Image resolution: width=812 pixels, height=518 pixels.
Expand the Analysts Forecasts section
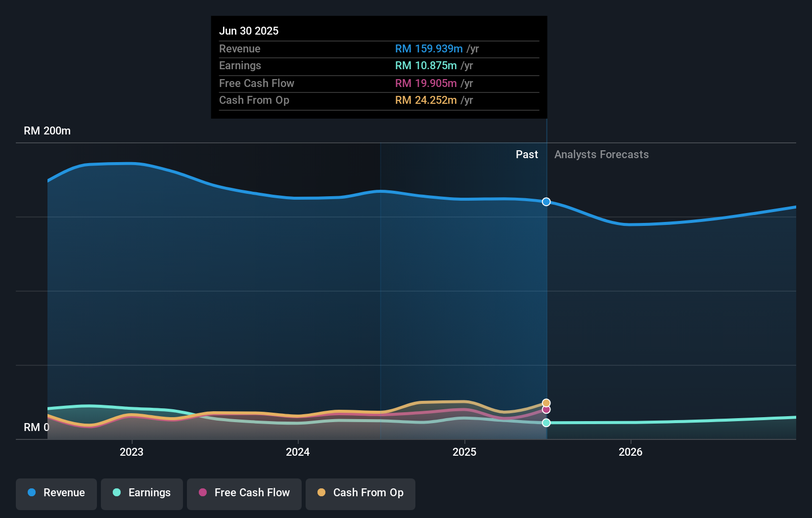pyautogui.click(x=601, y=154)
